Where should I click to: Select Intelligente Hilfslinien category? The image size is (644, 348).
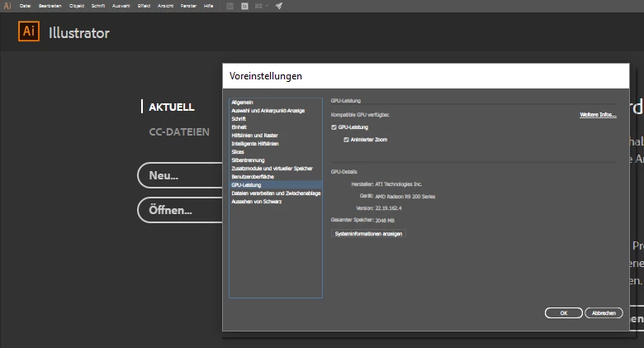coord(276,144)
